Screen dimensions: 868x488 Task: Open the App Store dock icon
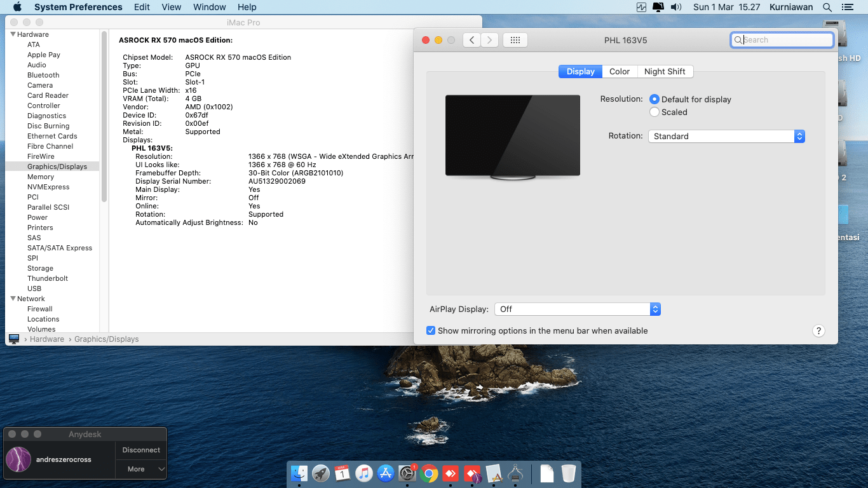(386, 473)
